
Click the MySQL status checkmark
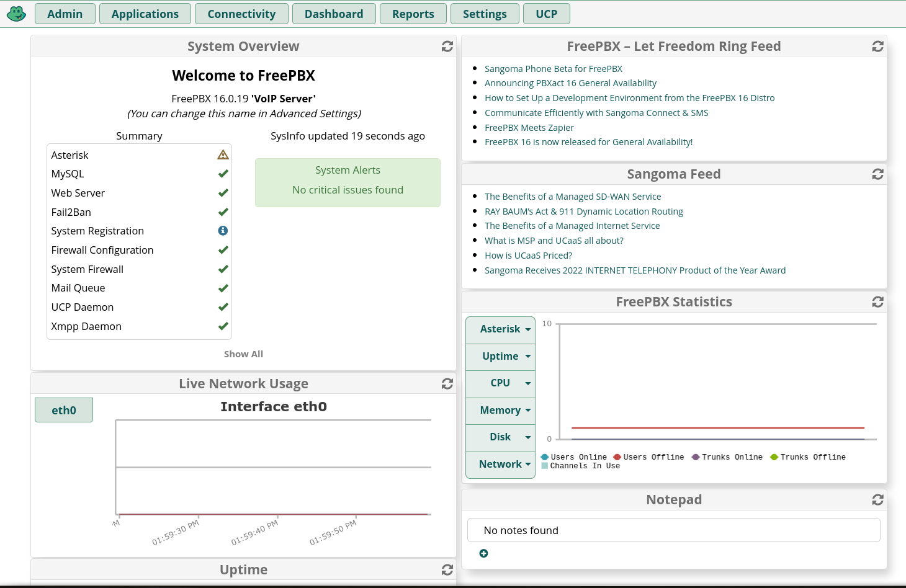pos(223,174)
